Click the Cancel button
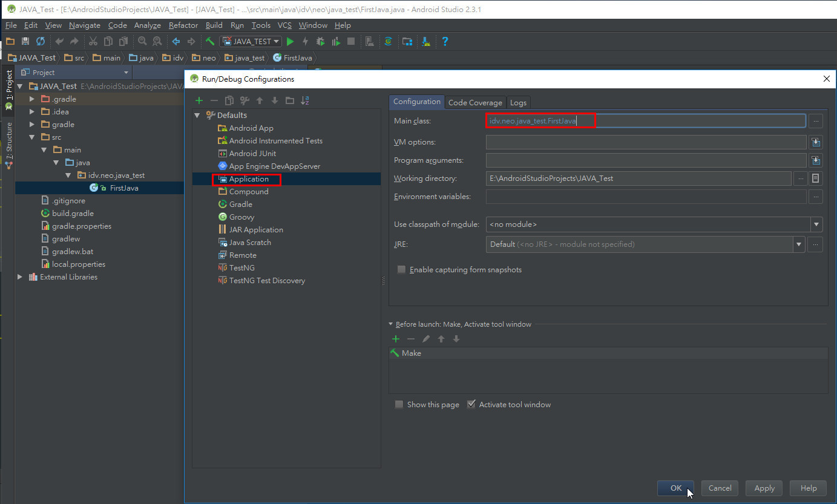837x504 pixels. pos(720,488)
